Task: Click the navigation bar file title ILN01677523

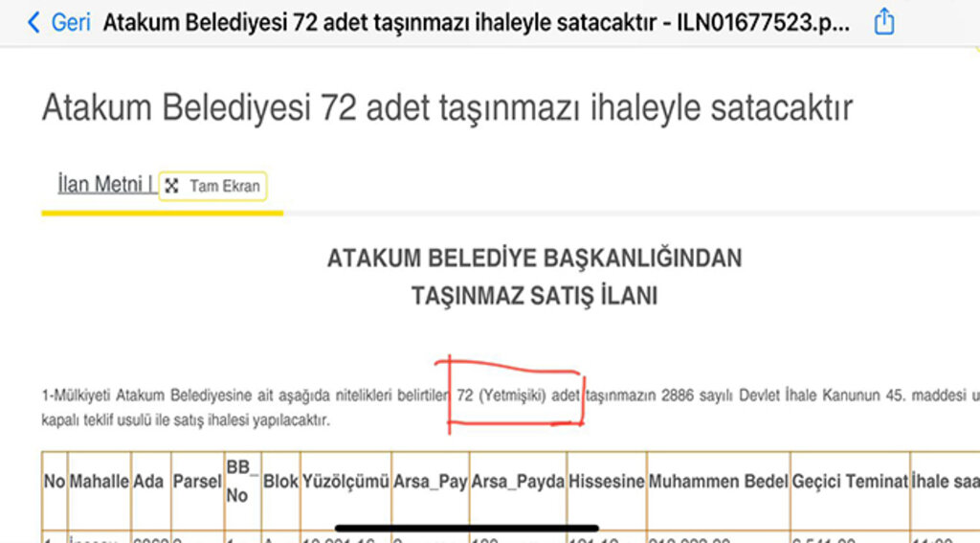Action: [x=478, y=23]
